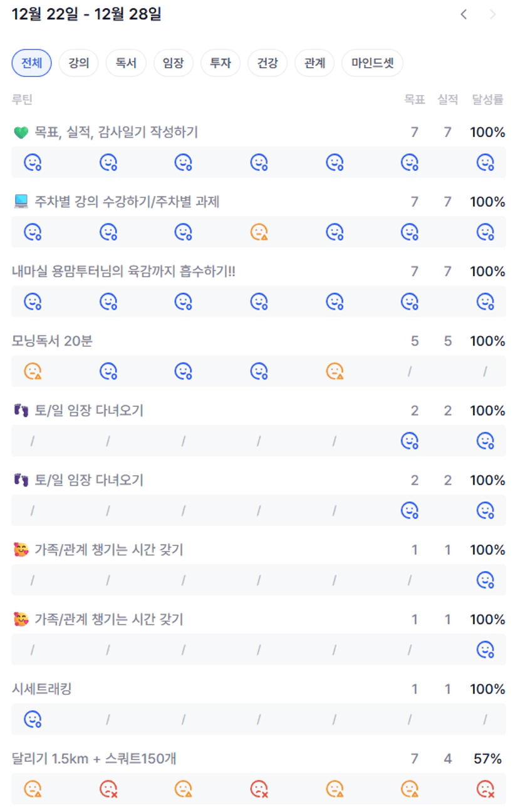The image size is (518, 812).
Task: Toggle the first orange face in 모닝독서 20분 row
Action: [33, 371]
